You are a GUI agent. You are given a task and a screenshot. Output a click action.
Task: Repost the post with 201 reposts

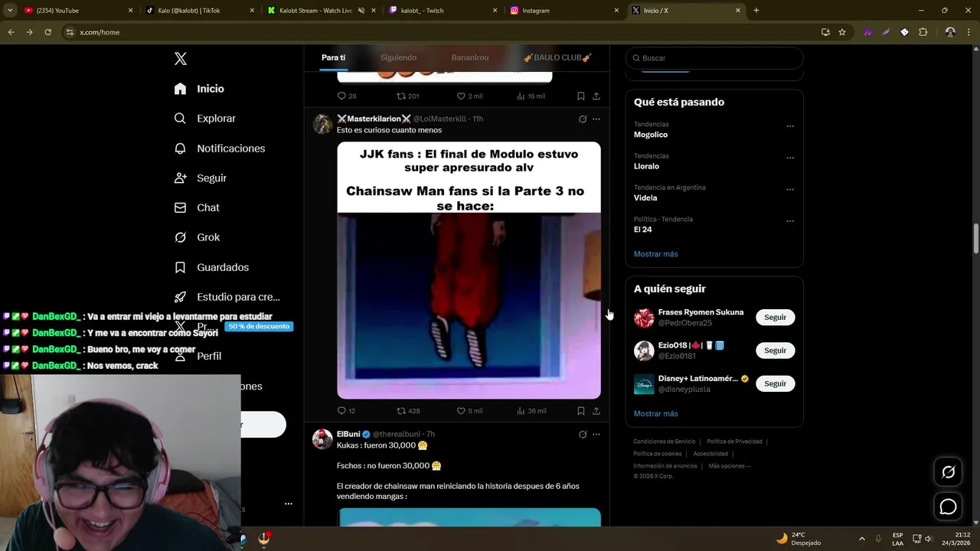[407, 96]
